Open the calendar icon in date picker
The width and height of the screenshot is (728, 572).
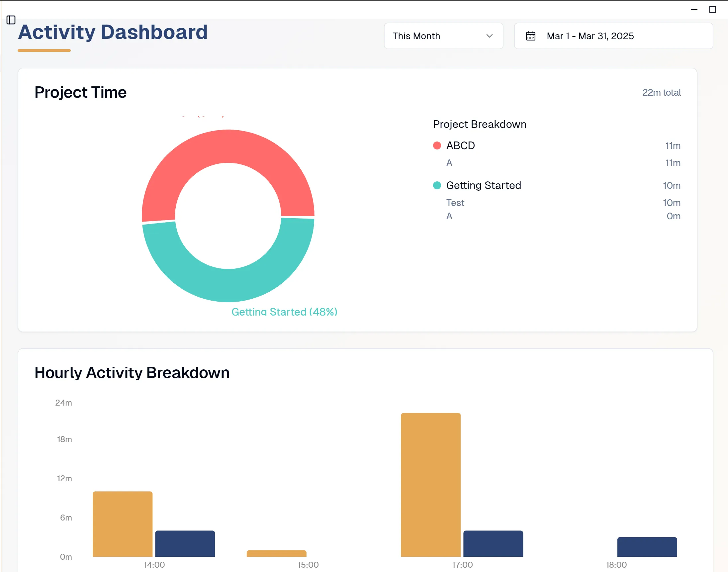point(531,36)
